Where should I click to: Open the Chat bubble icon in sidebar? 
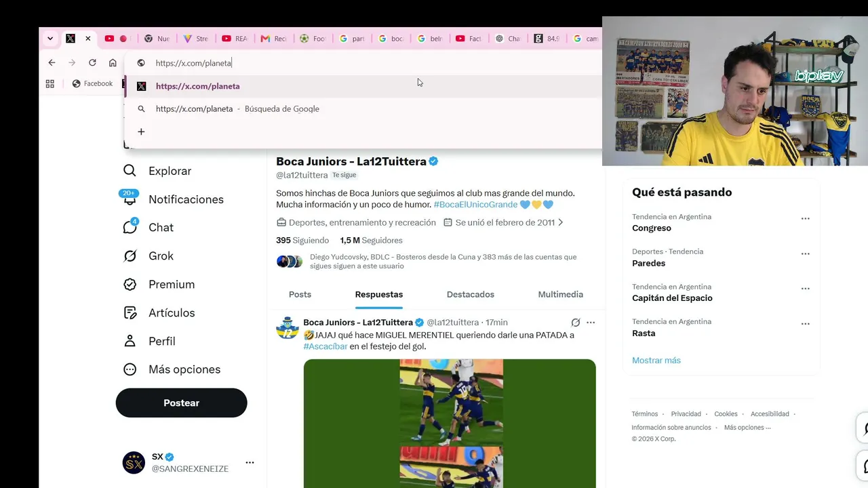pyautogui.click(x=130, y=226)
